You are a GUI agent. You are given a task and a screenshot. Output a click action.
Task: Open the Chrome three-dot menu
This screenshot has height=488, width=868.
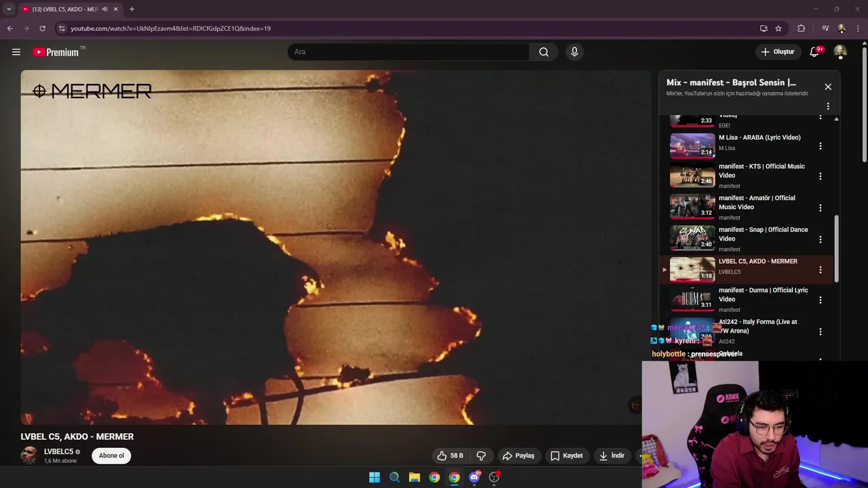click(859, 28)
